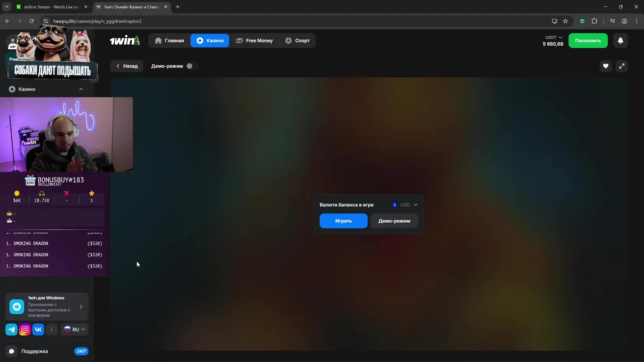
Task: Open the browser tab search dropdown
Action: [x=7, y=7]
